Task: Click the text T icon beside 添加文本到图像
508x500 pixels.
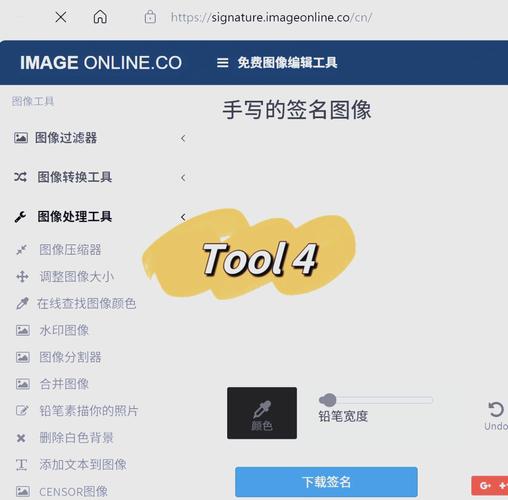Action: (21, 465)
